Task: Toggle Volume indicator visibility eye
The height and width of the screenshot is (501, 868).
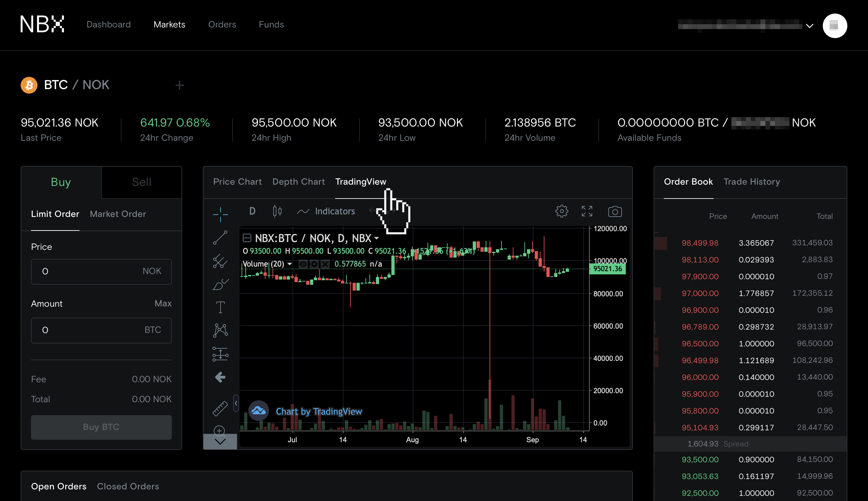Action: [x=303, y=264]
